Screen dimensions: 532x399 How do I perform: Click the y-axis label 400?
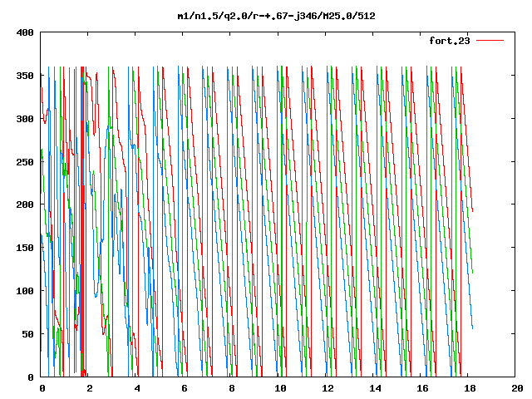(25, 32)
